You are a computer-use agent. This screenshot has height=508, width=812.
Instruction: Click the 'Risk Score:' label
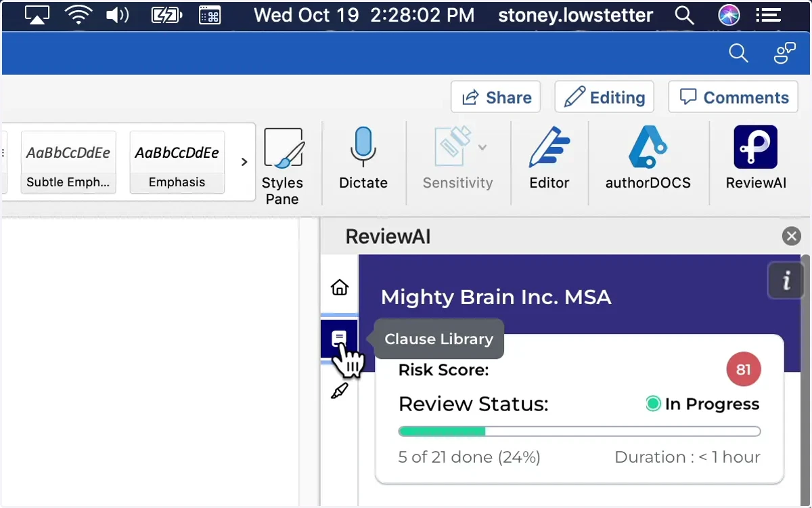pos(443,371)
